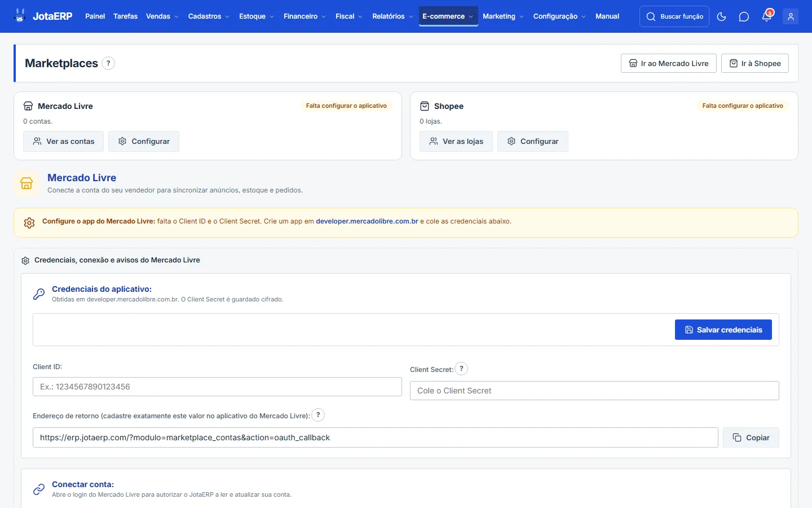Focus the Client ID field
The width and height of the screenshot is (812, 508).
(217, 387)
